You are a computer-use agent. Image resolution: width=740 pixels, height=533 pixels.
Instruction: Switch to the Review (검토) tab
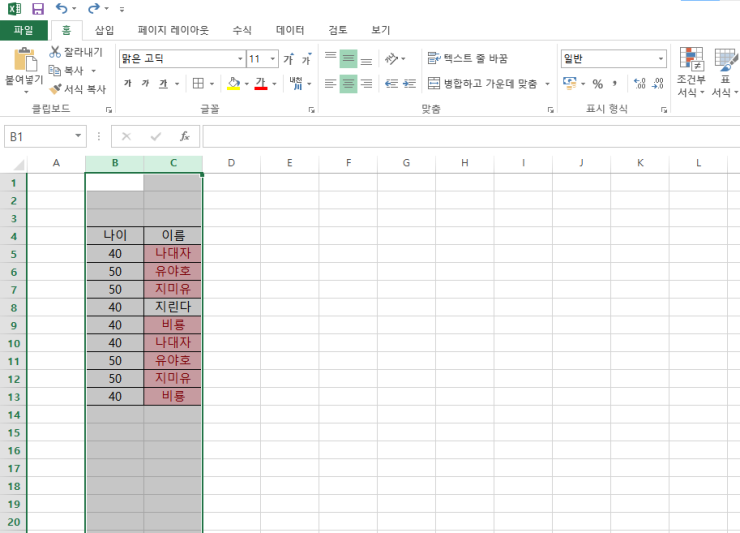(x=338, y=30)
